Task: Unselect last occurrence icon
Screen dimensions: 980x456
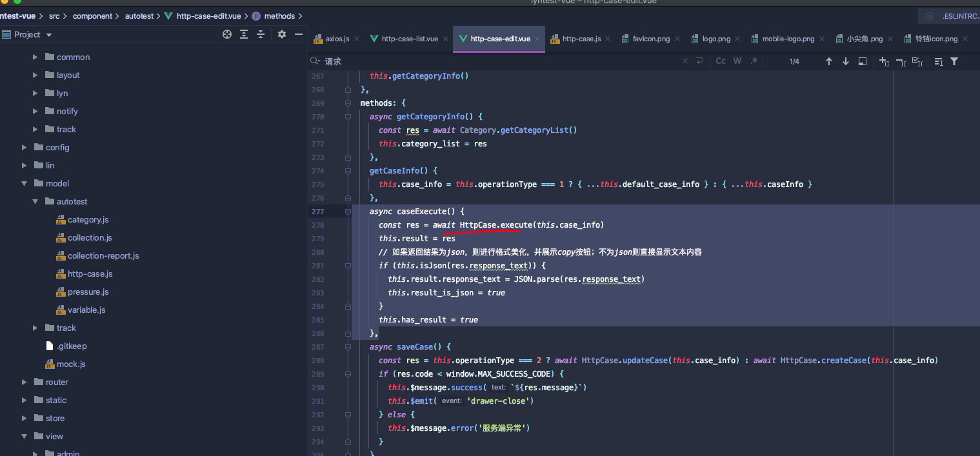Action: click(901, 61)
